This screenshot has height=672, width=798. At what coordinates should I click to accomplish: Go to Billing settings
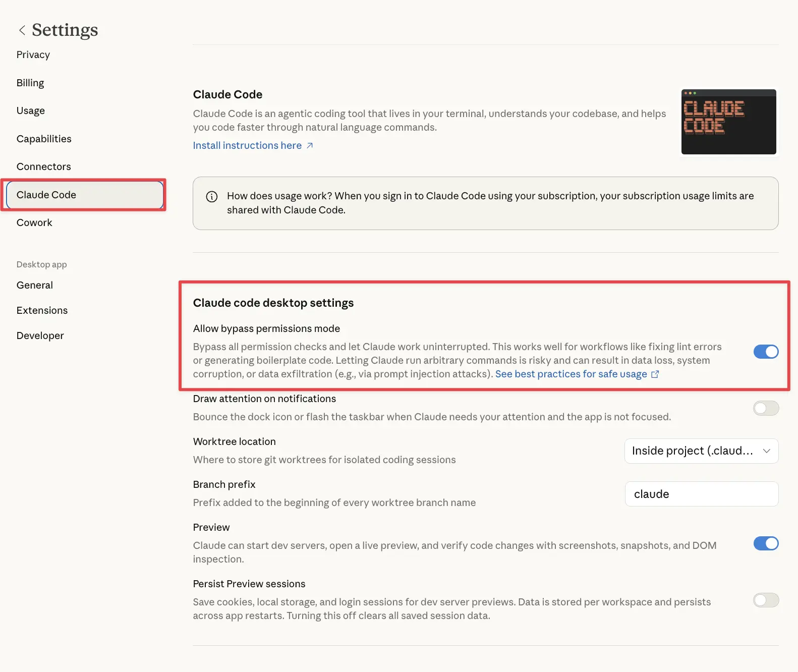click(30, 83)
